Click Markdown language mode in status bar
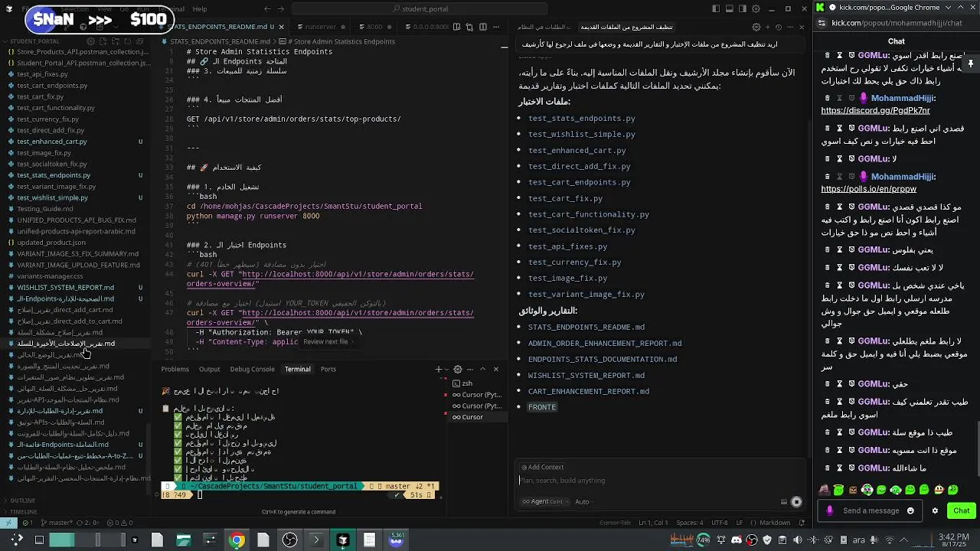Screen dimensions: 980x551 pyautogui.click(x=775, y=523)
